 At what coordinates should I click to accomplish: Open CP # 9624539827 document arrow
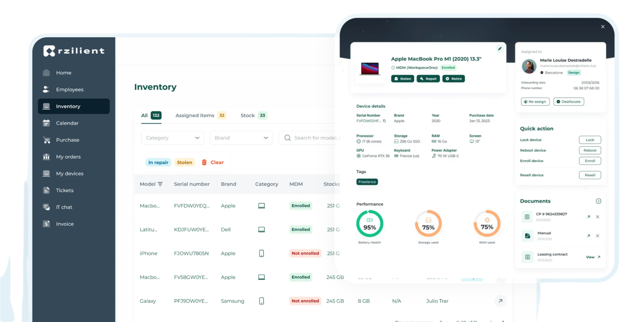click(x=588, y=217)
